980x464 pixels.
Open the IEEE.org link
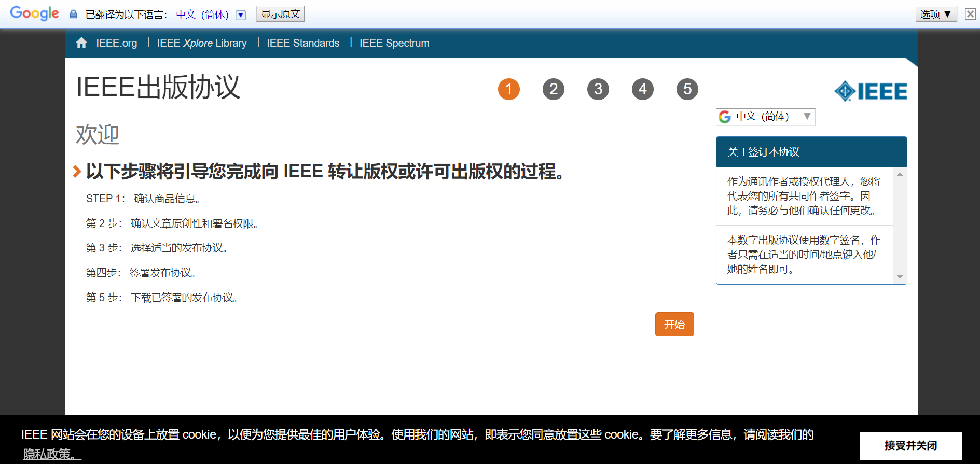pos(117,43)
